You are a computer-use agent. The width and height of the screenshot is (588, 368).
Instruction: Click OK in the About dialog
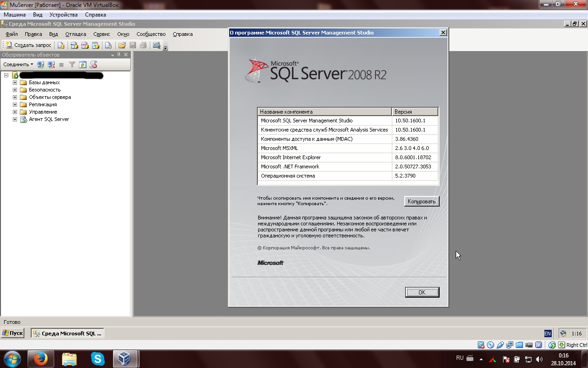point(422,292)
